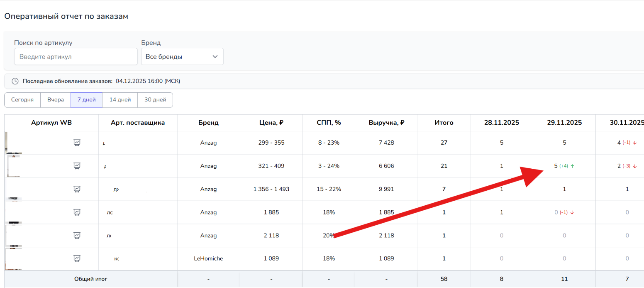Click chart icon in the 1 356 - 1 493 row

click(x=77, y=189)
